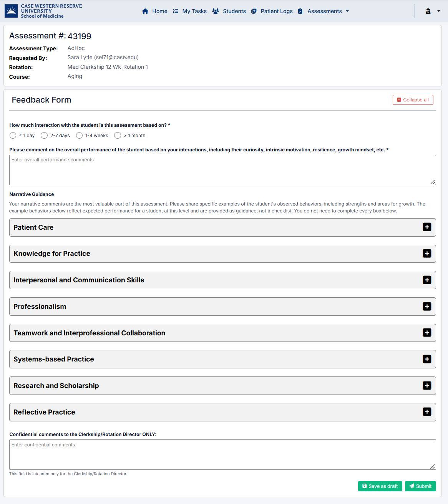The width and height of the screenshot is (448, 504).
Task: Click the Patient Logs icon
Action: click(254, 11)
